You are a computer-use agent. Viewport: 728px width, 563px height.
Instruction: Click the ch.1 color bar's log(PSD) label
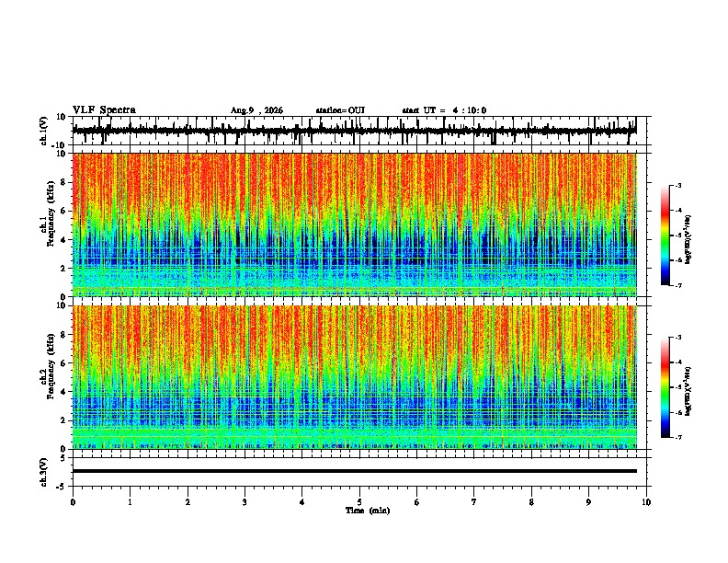click(688, 240)
